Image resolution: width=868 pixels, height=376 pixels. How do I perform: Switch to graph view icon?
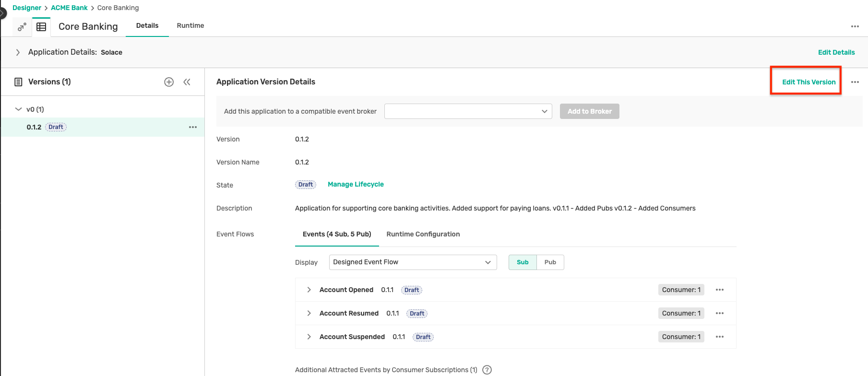[x=22, y=27]
